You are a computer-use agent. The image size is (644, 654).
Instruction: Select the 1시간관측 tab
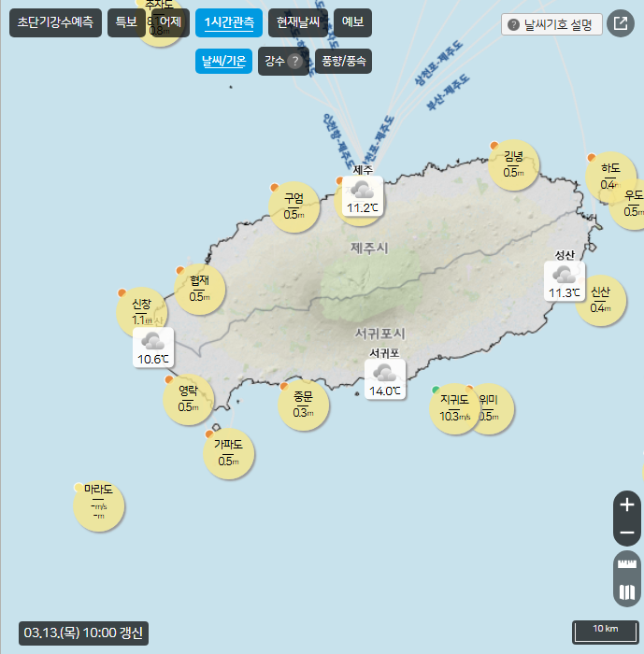click(229, 22)
